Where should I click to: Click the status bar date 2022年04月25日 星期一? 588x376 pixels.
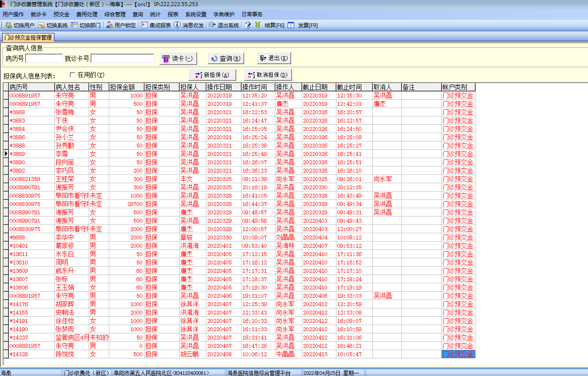[x=331, y=373]
